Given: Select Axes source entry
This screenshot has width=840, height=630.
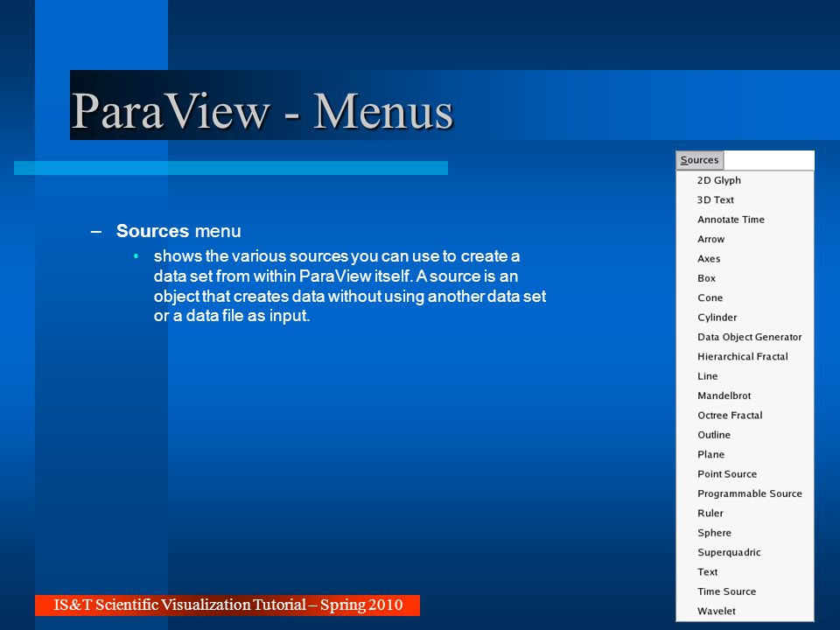Looking at the screenshot, I should [x=745, y=259].
